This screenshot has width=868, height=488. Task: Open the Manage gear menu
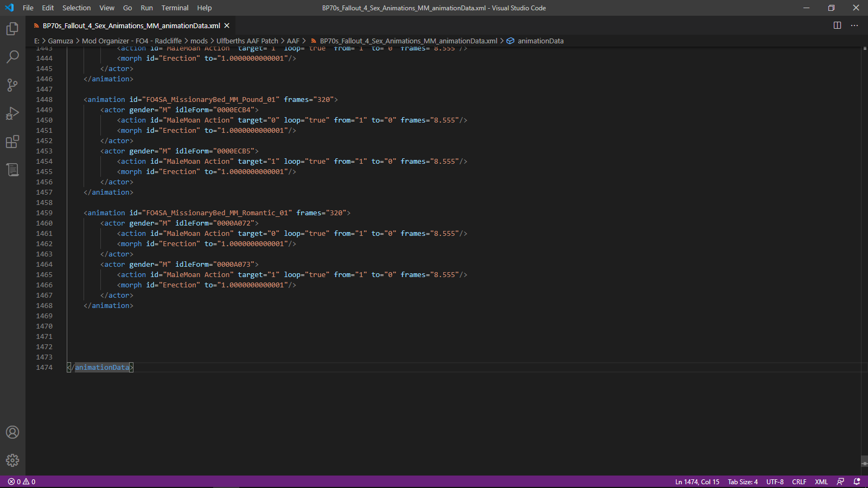tap(12, 460)
